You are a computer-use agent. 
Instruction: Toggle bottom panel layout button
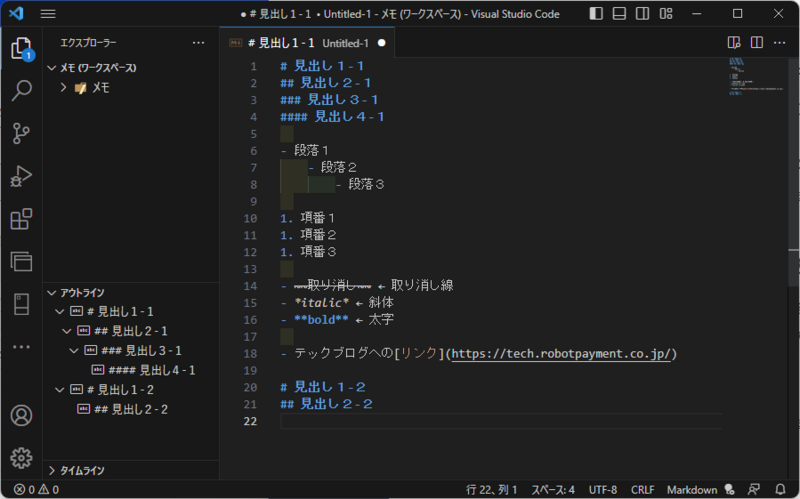(x=619, y=14)
